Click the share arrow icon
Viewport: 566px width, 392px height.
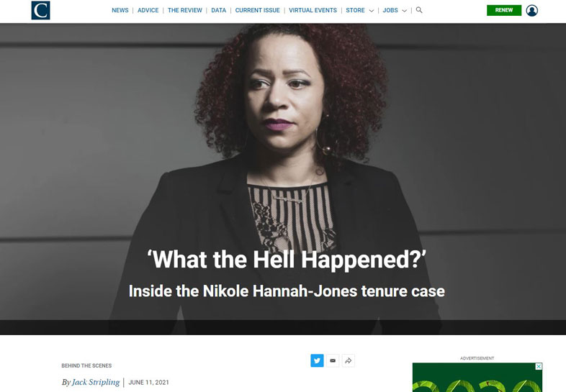[x=349, y=360]
